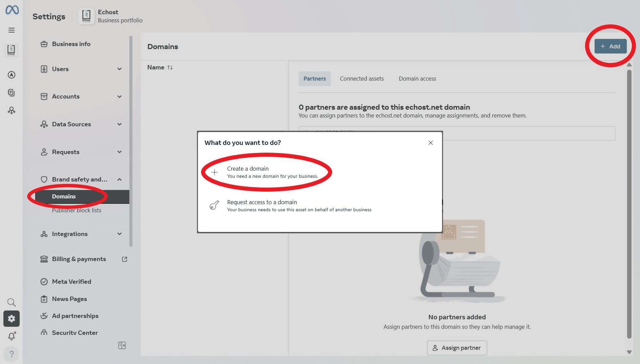This screenshot has height=364, width=640.
Task: Click the News Pages clipboard icon
Action: point(44,299)
